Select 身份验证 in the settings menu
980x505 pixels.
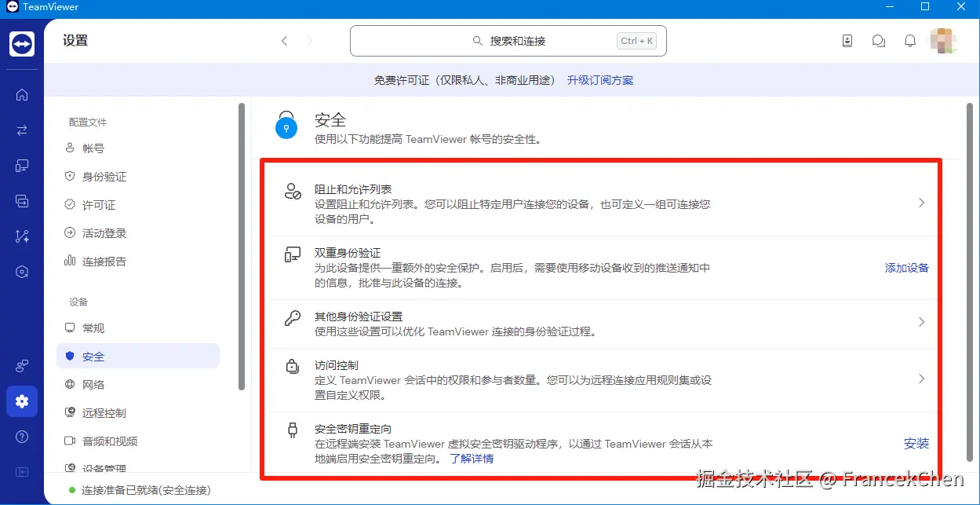[x=138, y=177]
